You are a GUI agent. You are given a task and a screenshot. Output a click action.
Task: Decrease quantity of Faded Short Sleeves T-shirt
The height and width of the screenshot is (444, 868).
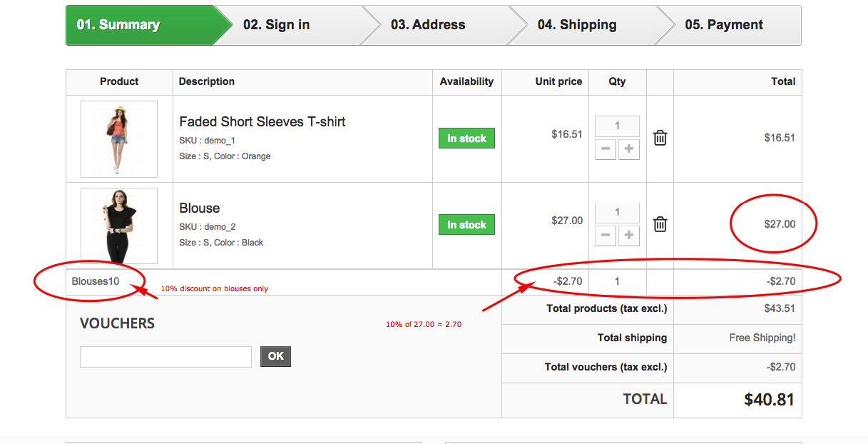(x=606, y=149)
